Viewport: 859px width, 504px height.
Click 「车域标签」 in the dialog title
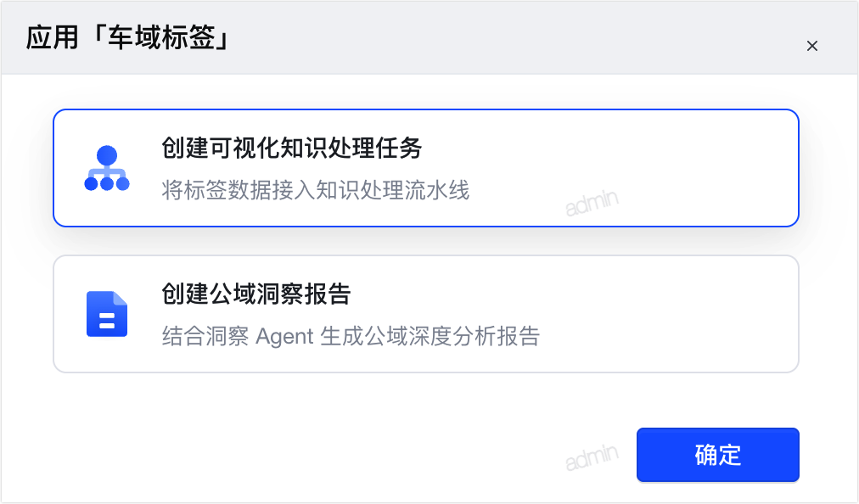coord(160,38)
